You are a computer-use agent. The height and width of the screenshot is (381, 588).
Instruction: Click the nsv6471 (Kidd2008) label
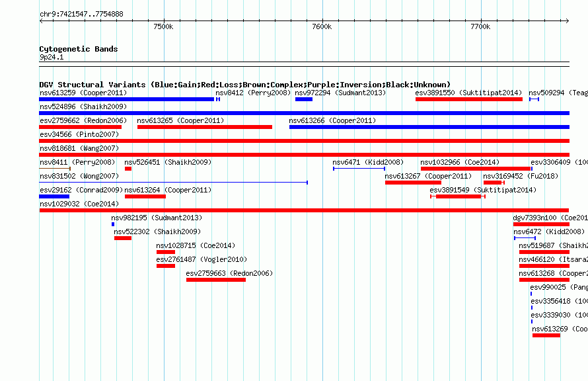[368, 162]
